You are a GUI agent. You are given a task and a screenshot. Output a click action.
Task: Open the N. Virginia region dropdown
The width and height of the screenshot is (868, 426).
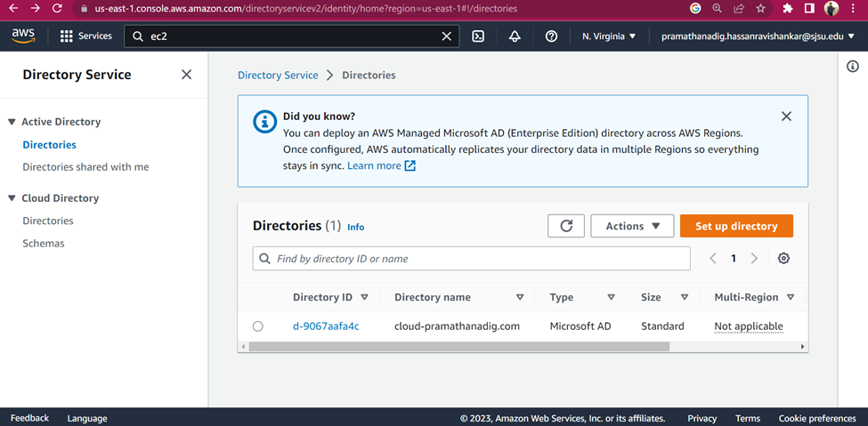[609, 36]
